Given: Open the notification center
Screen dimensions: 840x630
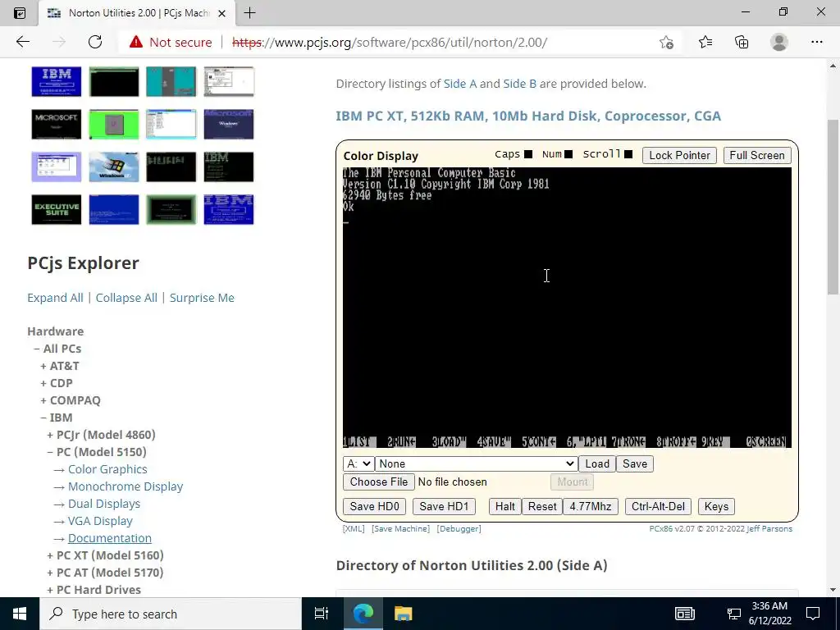Looking at the screenshot, I should coord(813,614).
